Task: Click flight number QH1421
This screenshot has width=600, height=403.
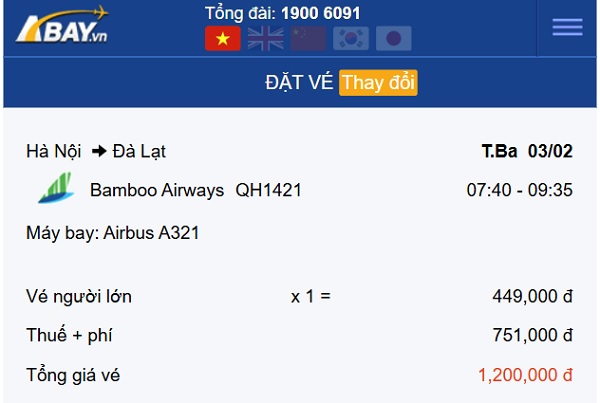Action: (268, 190)
